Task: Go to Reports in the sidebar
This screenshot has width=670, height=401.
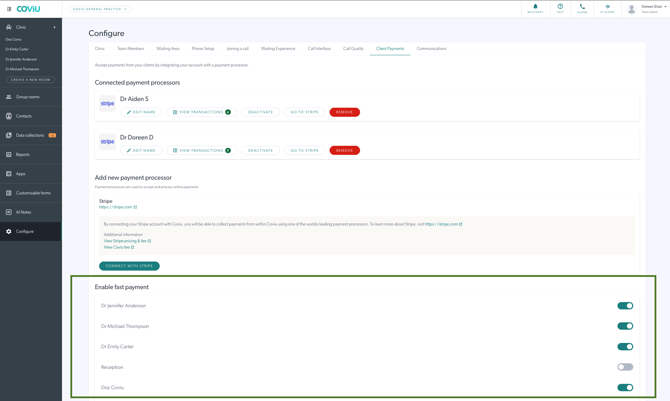Action: 23,155
